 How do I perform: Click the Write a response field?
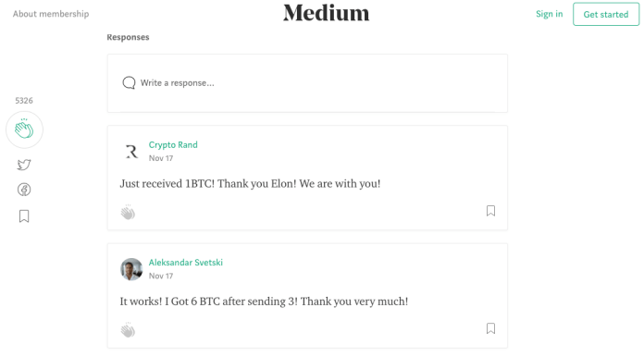coord(307,83)
